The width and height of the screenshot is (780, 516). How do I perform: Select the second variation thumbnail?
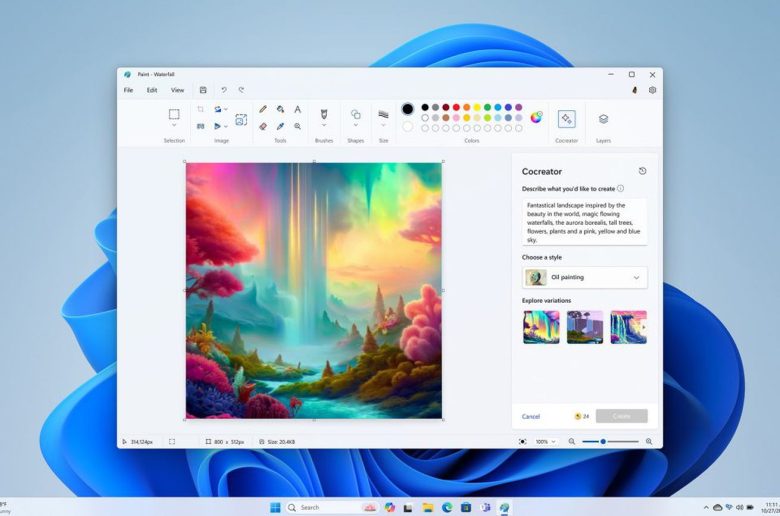[x=585, y=327]
